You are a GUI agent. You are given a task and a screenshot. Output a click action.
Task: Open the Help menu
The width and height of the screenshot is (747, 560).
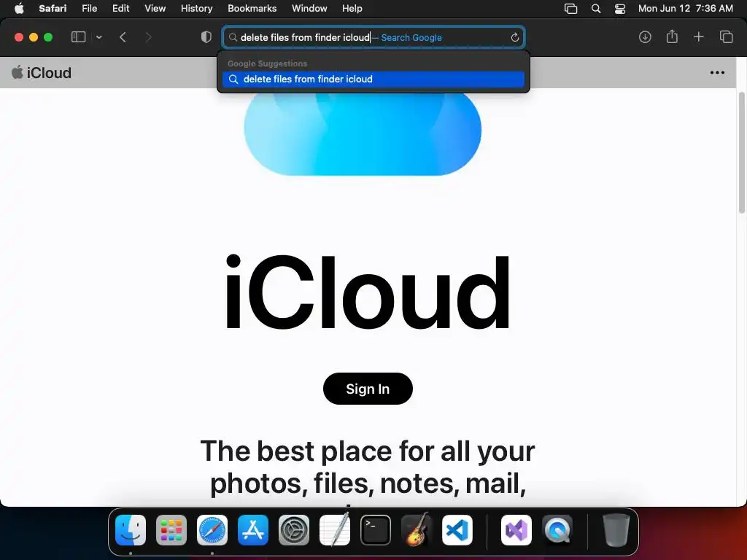[x=352, y=8]
